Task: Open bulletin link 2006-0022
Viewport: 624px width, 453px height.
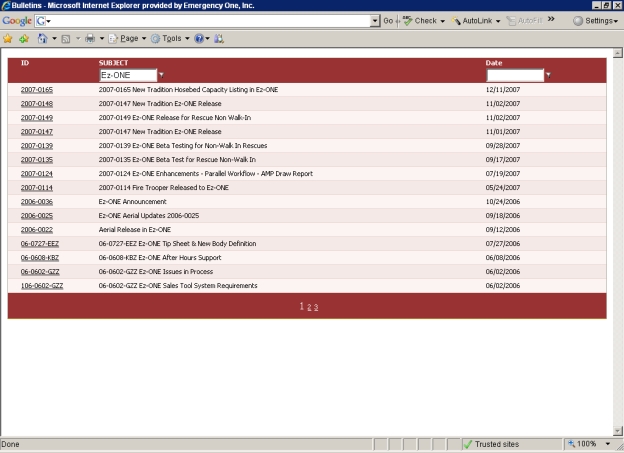Action: click(x=37, y=230)
